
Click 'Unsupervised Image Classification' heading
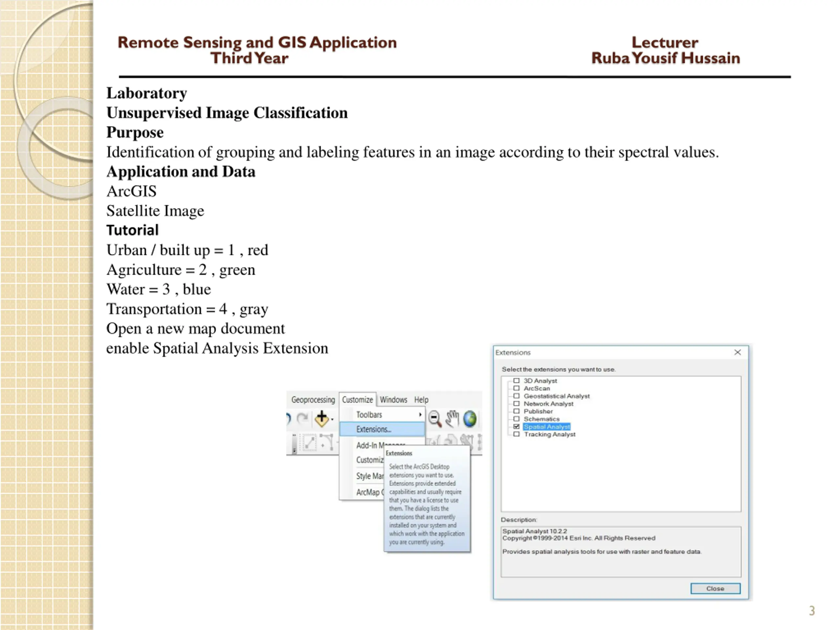[x=227, y=113]
